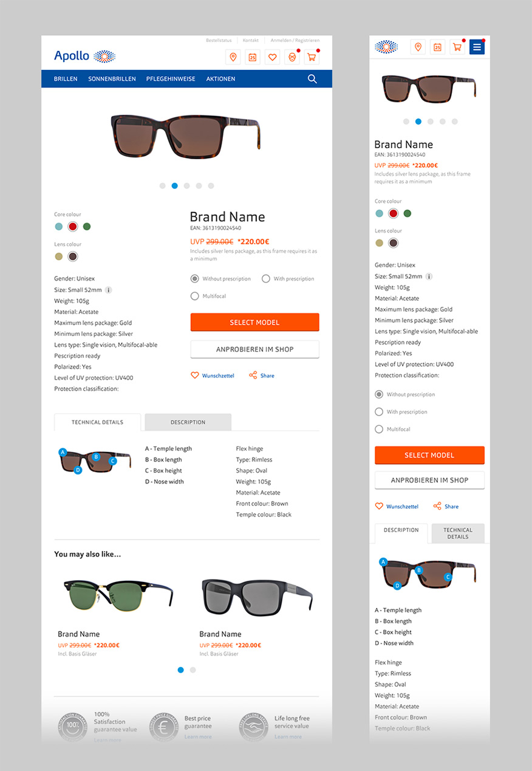Switch to the Description tab on desktop

188,422
